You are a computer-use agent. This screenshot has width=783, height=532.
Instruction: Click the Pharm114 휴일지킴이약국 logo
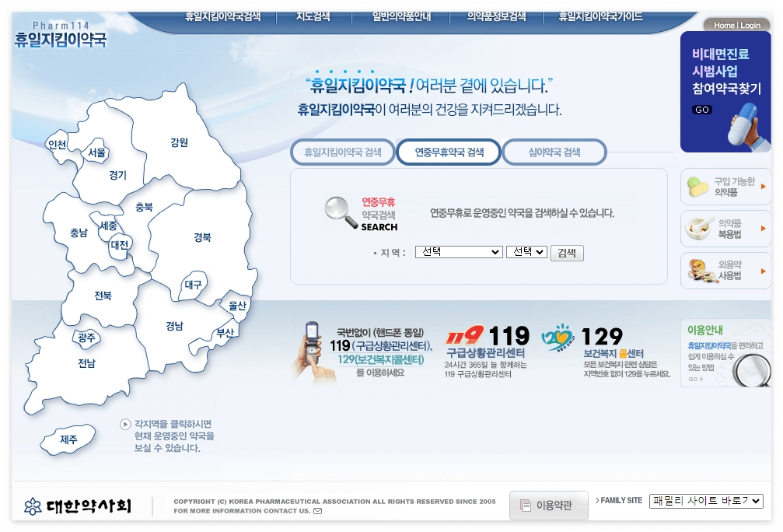[x=61, y=34]
